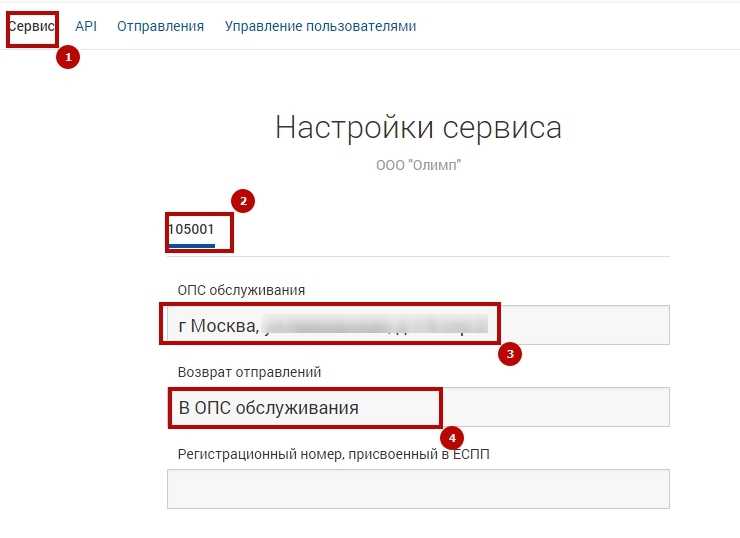The height and width of the screenshot is (538, 740).
Task: Click the Возврат отправлений label
Action: (249, 372)
